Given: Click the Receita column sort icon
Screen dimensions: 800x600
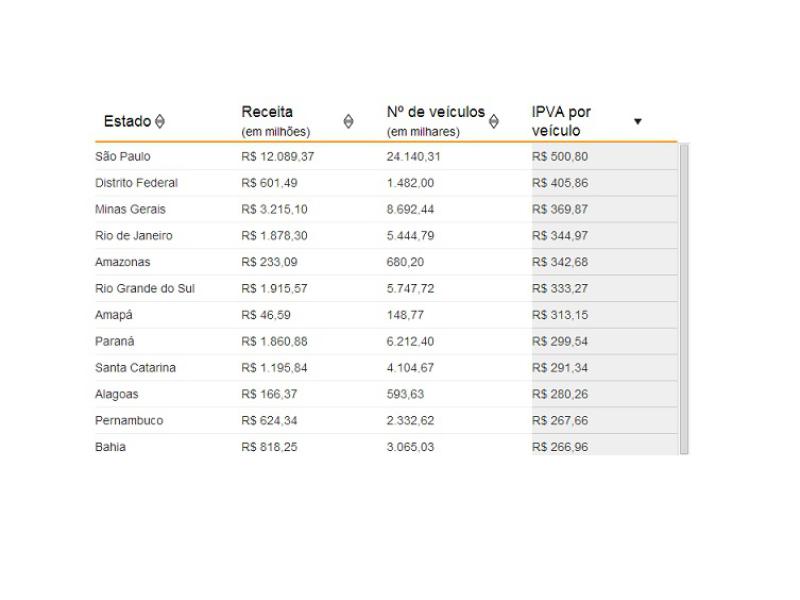Looking at the screenshot, I should (x=348, y=121).
